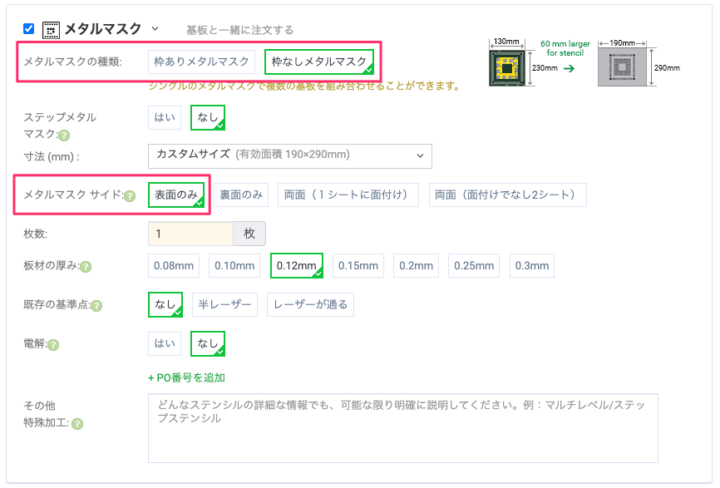Click help icon next to 板材の厚み

(86, 267)
